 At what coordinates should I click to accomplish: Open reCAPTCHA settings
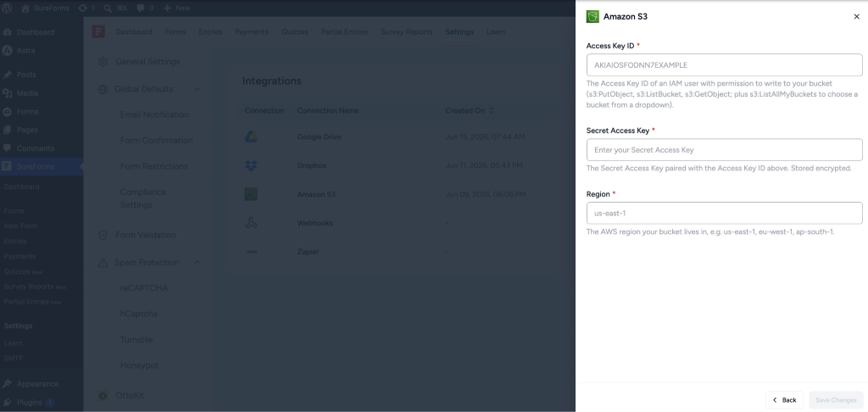144,288
